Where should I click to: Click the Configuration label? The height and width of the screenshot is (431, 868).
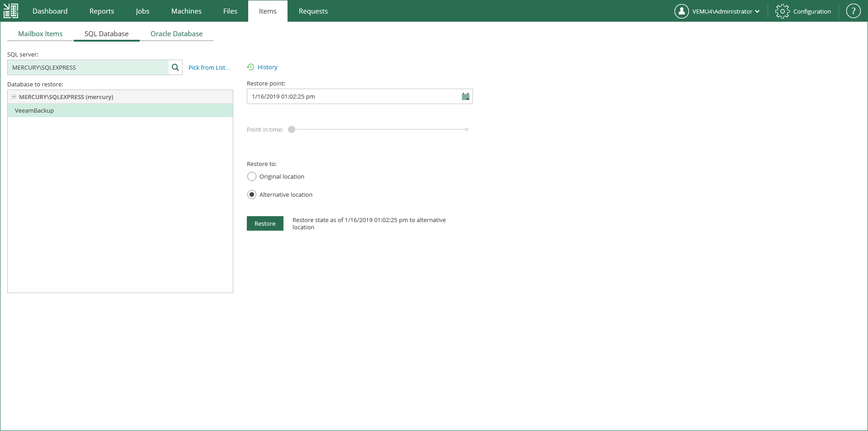click(x=812, y=11)
